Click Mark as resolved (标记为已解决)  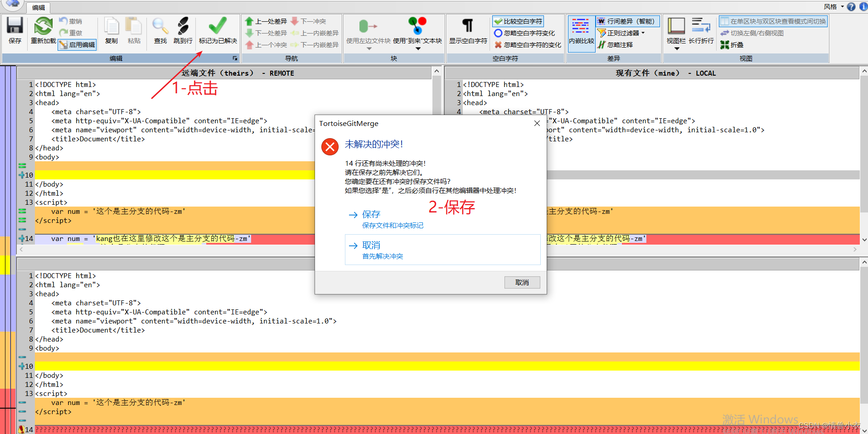click(x=218, y=31)
